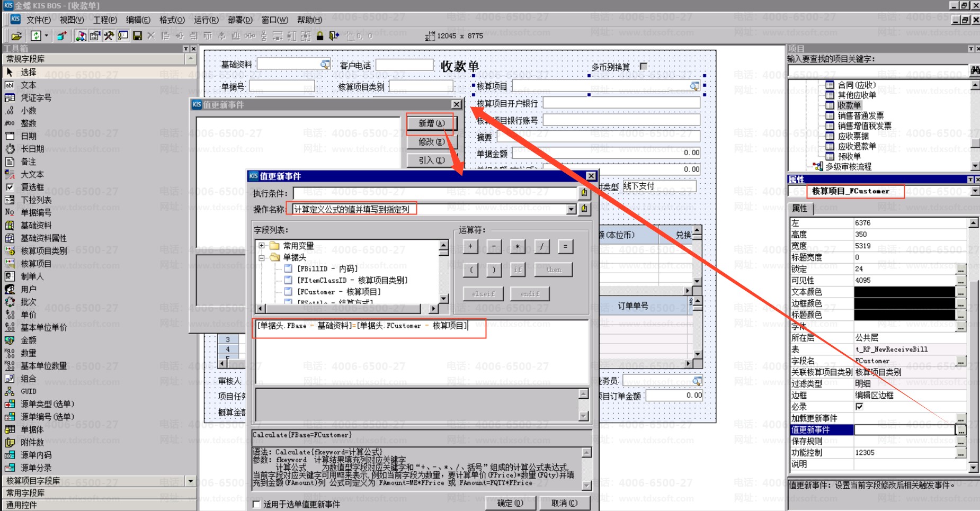Click the 执行条件 input field
Image resolution: width=980 pixels, height=511 pixels.
434,193
